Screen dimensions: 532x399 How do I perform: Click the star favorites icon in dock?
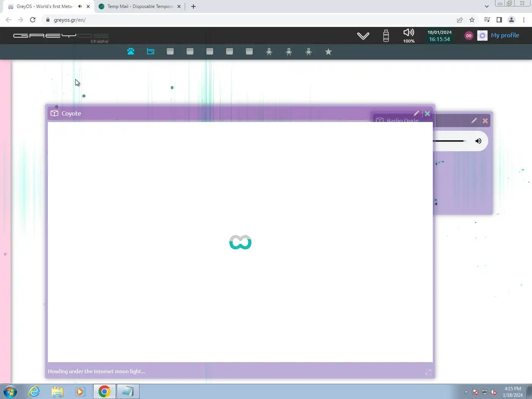coord(328,52)
